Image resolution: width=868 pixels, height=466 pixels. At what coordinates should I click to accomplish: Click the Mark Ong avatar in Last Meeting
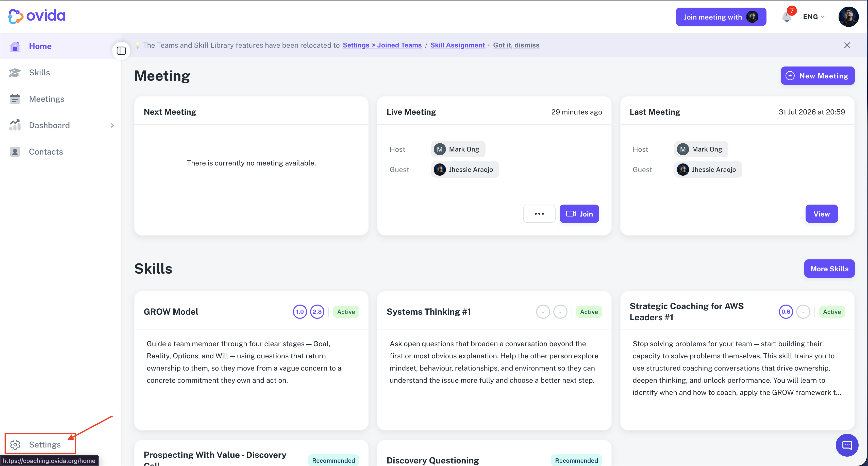pyautogui.click(x=683, y=149)
